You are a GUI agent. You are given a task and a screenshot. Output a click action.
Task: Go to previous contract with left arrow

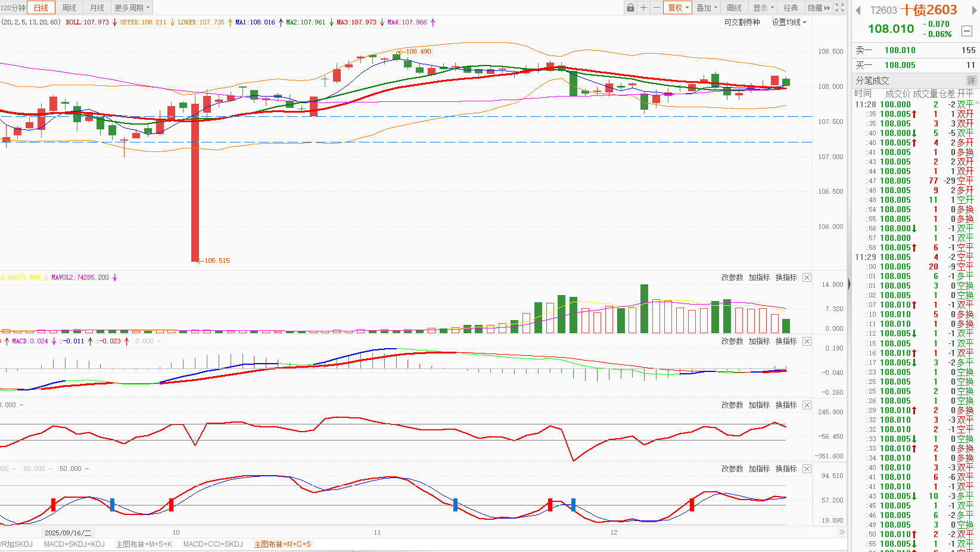(858, 11)
